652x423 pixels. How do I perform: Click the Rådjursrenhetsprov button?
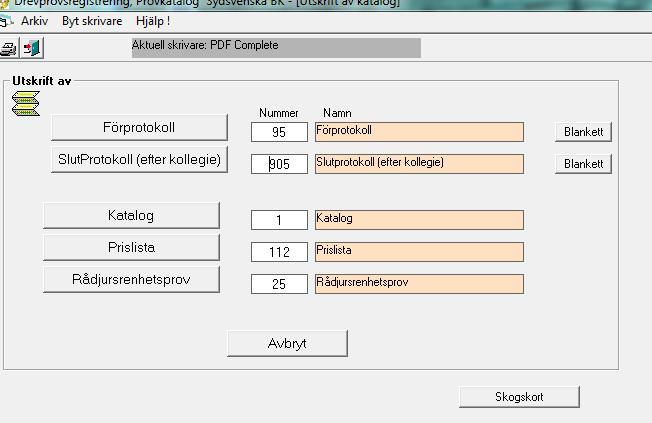click(131, 280)
